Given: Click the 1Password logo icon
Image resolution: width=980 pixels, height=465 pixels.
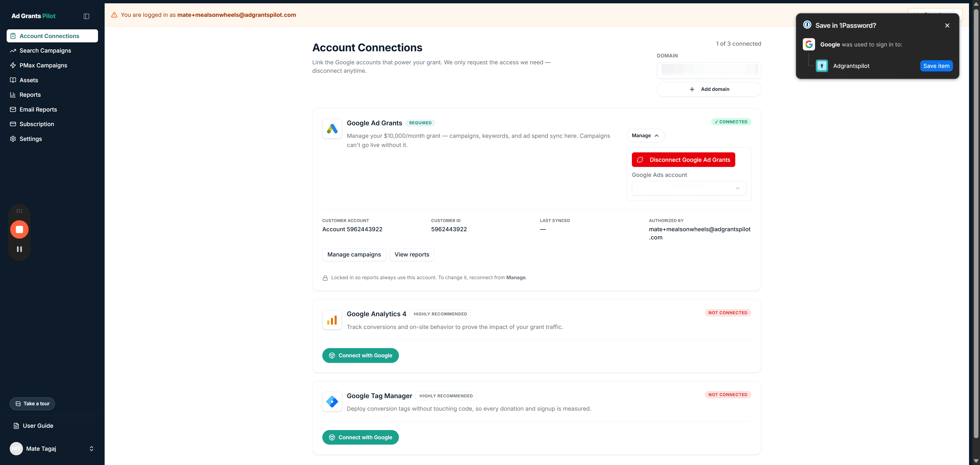Looking at the screenshot, I should pos(807,25).
